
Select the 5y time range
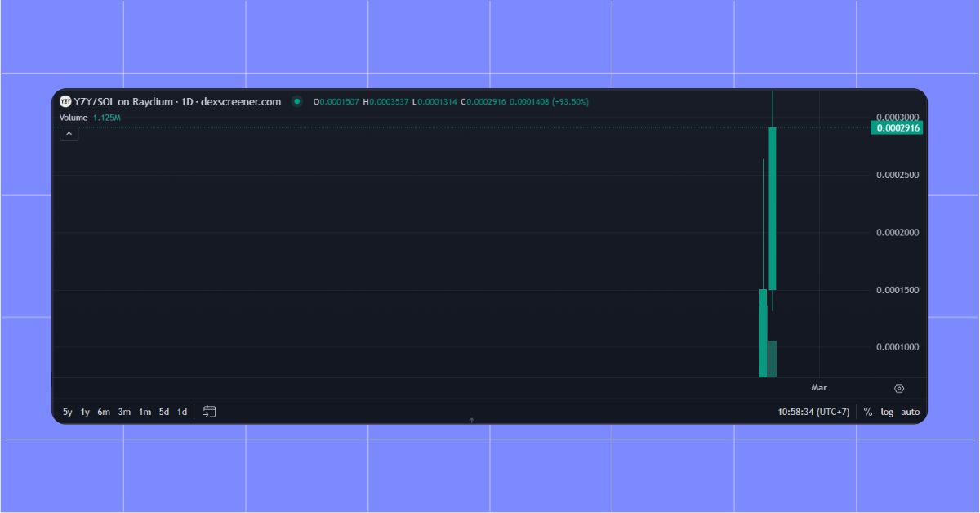(x=67, y=412)
